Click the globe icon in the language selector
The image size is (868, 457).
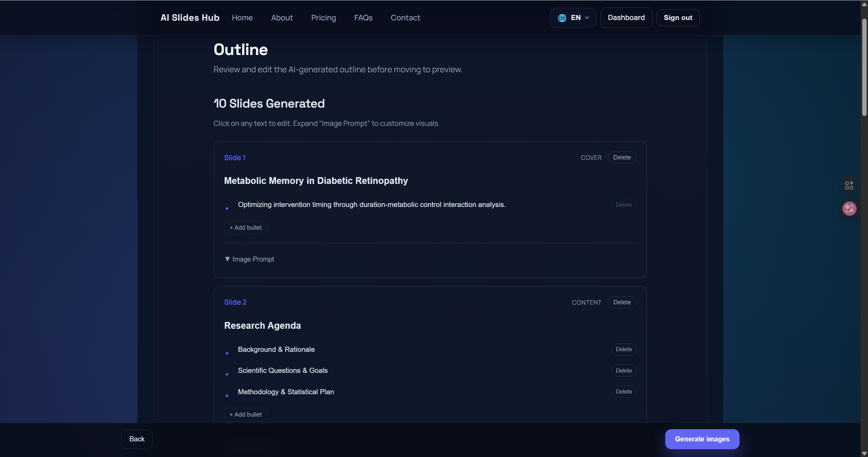[x=562, y=17]
